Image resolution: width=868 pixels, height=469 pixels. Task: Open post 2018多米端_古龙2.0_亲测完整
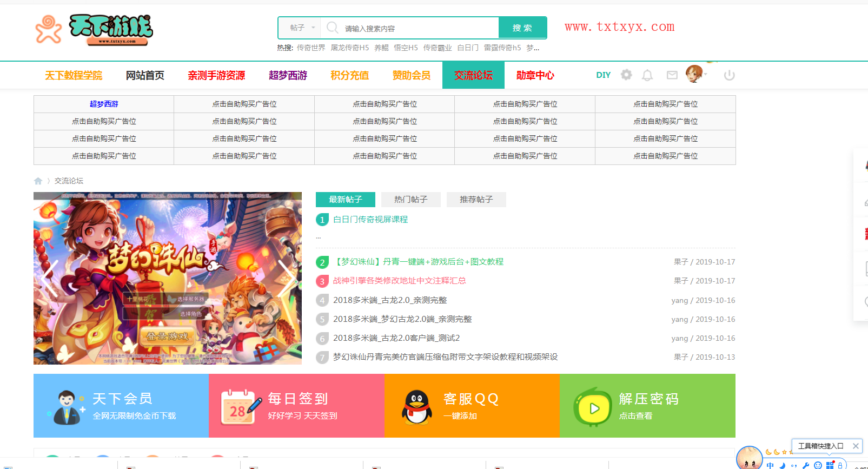(390, 300)
